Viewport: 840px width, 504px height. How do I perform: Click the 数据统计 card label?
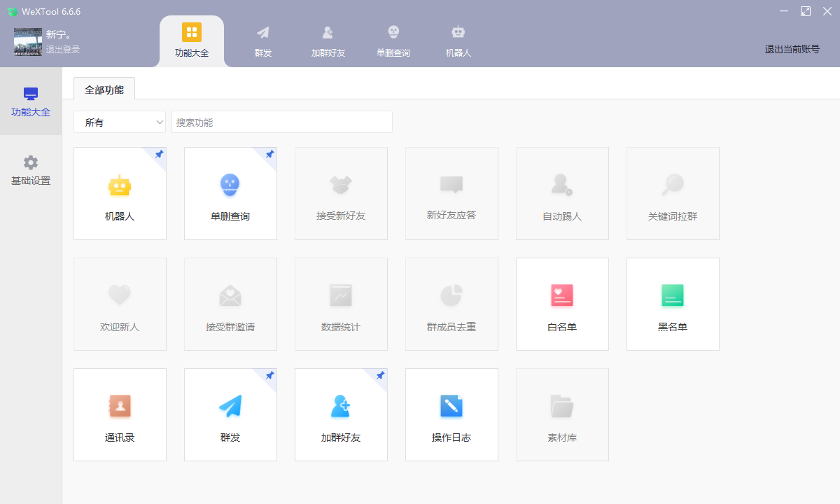click(341, 327)
